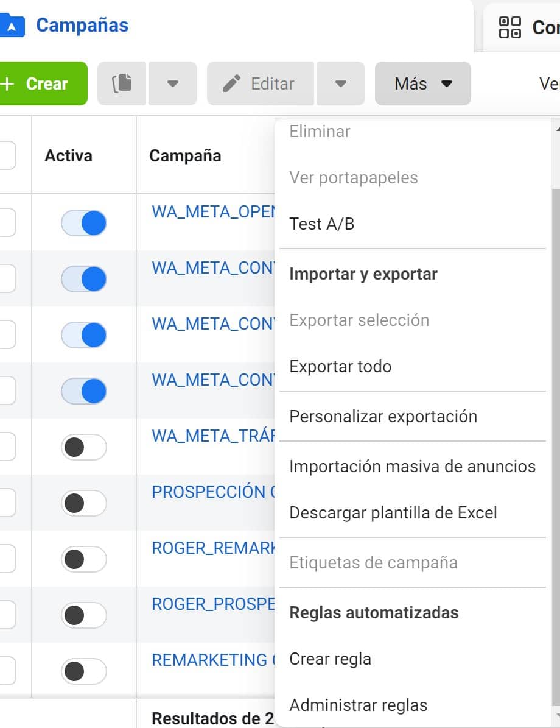Click the duplicate campaign icon button
This screenshot has width=560, height=728.
[122, 83]
